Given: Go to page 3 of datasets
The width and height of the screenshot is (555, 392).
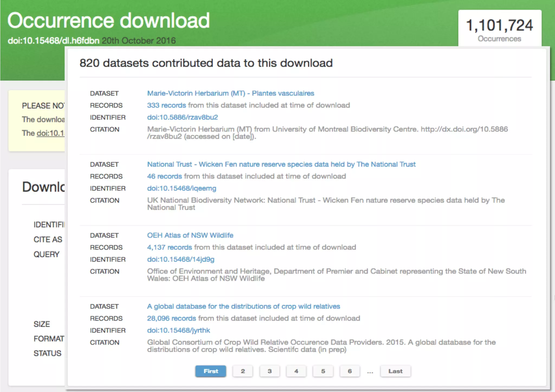Looking at the screenshot, I should 269,371.
